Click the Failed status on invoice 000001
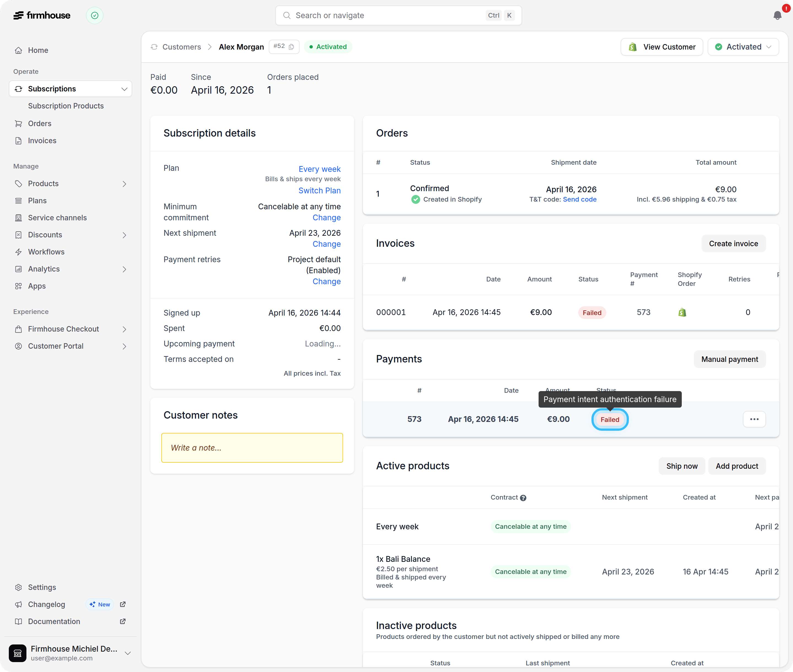 (592, 313)
